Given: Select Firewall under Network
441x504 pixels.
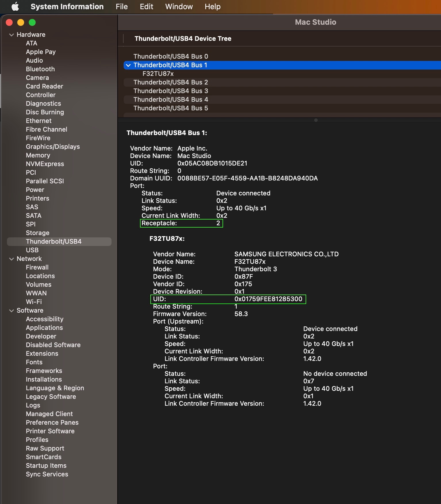Looking at the screenshot, I should click(x=37, y=267).
